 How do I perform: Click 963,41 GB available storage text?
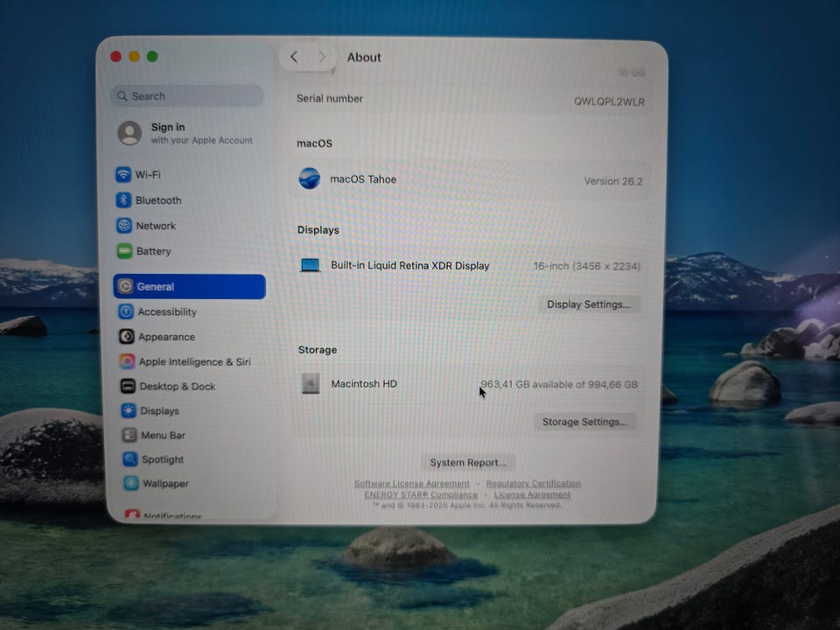(x=559, y=384)
